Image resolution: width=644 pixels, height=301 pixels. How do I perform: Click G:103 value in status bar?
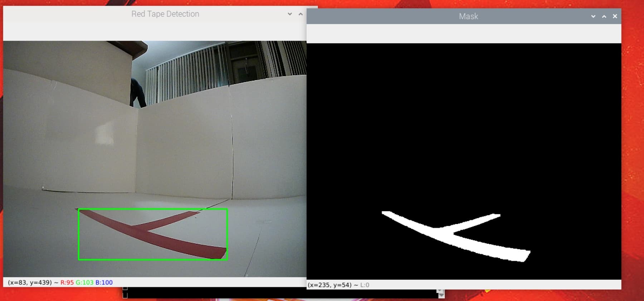click(84, 282)
